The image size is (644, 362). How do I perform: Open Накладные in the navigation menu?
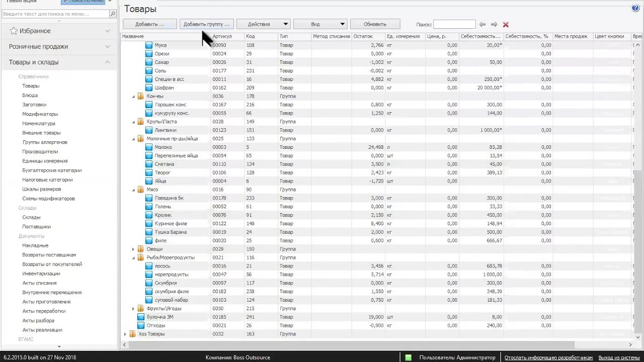35,245
